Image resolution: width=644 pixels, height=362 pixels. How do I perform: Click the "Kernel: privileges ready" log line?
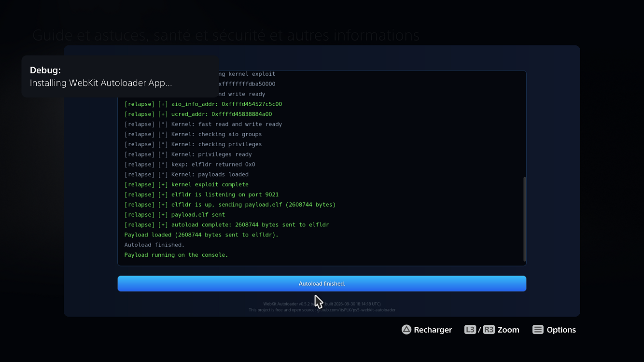click(x=188, y=154)
